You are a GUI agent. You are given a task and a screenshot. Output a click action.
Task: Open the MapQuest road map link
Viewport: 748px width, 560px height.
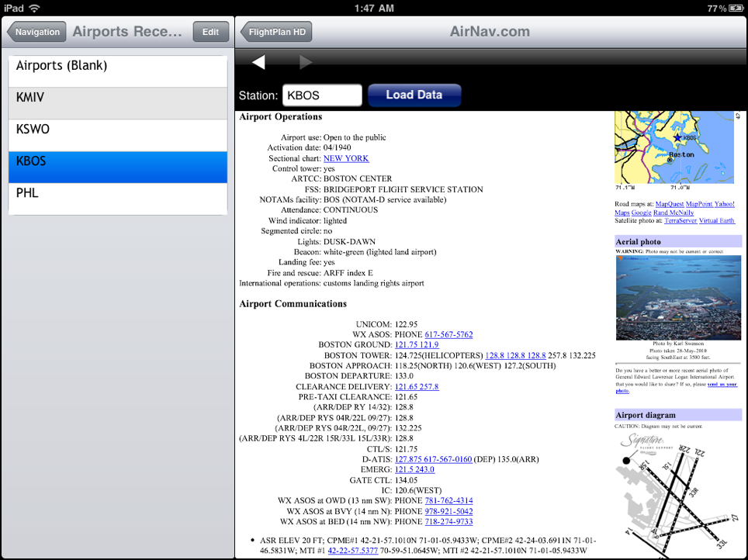click(670, 204)
